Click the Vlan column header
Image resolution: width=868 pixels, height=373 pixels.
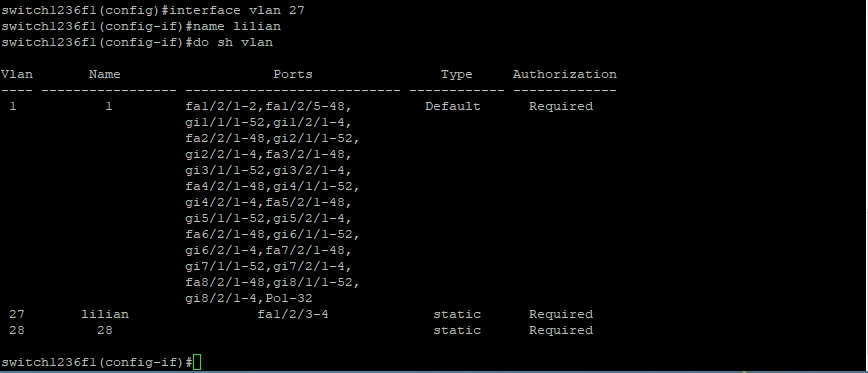click(17, 74)
